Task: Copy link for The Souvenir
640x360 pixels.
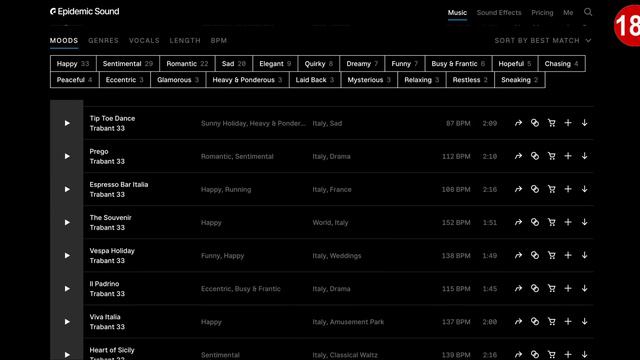Action: 535,222
